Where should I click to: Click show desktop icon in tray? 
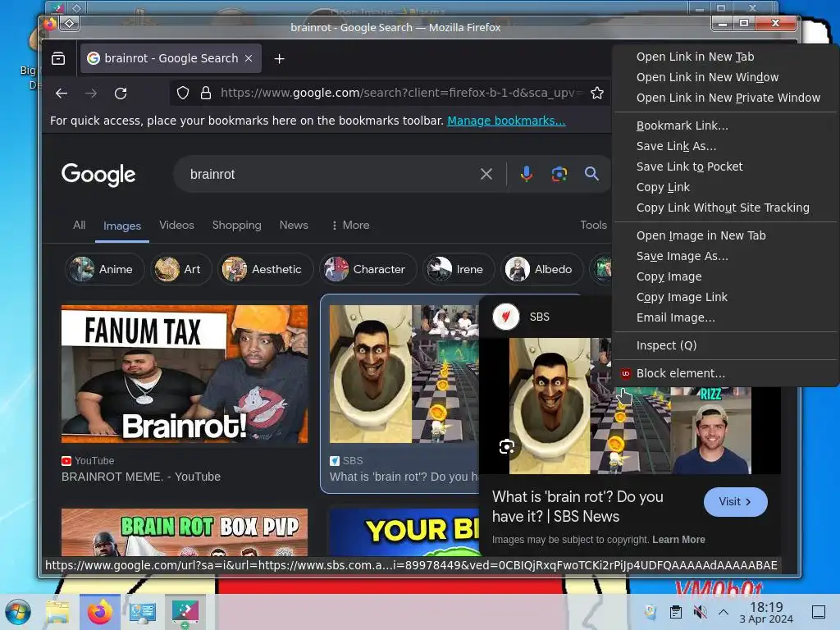(819, 612)
